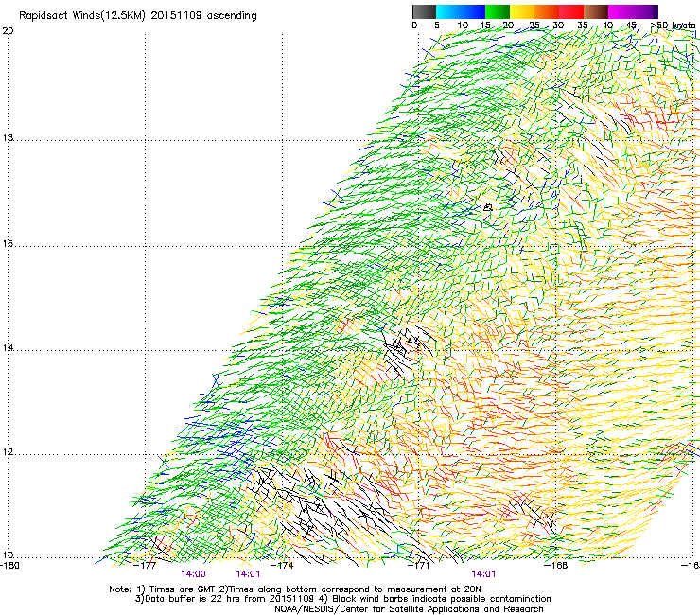
Task: Click the longitude '-180' axis label
Action: (9, 566)
